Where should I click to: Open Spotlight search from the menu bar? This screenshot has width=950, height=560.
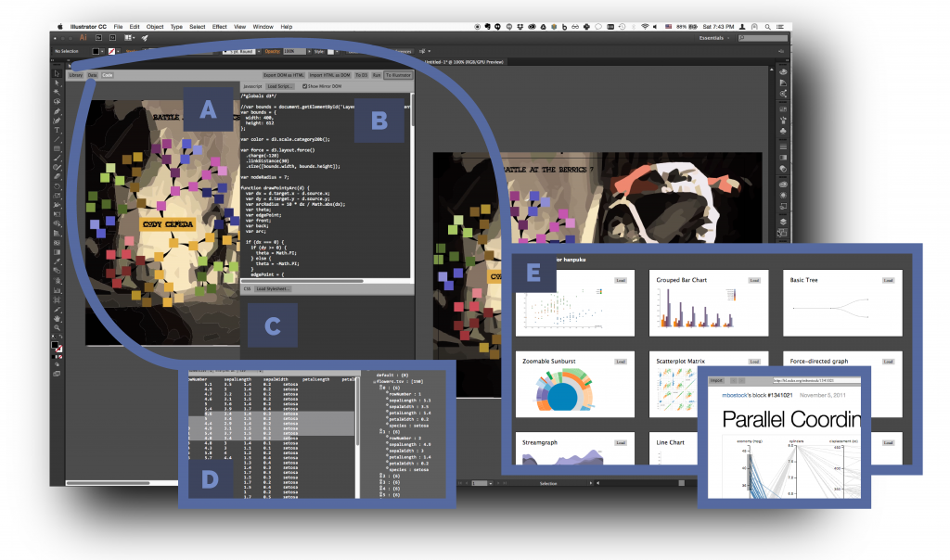[x=767, y=26]
